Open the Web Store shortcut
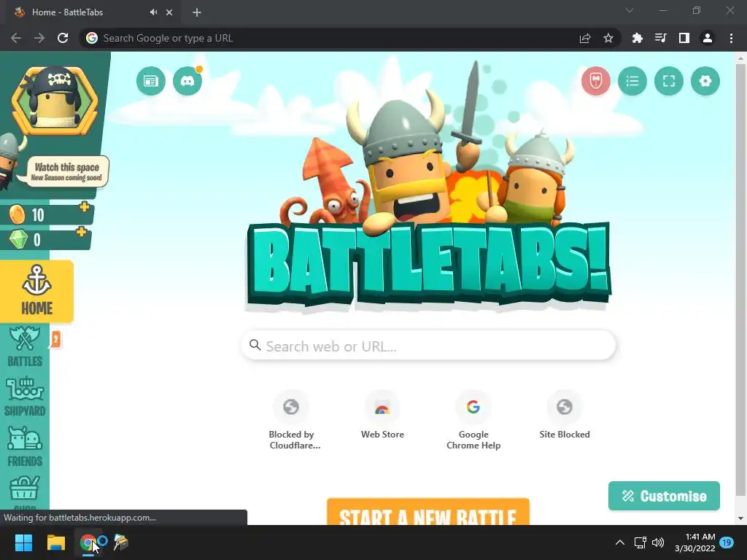The image size is (747, 560). 382,415
